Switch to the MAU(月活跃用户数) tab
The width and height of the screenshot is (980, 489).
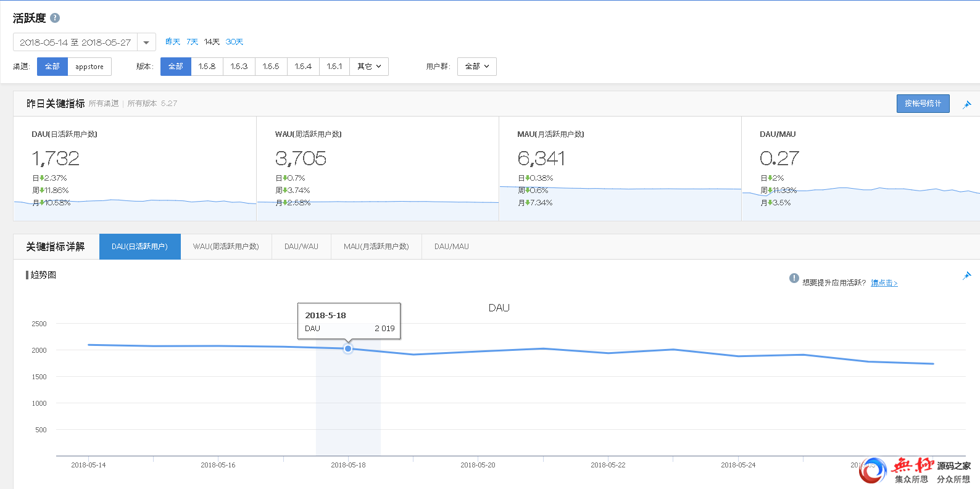click(376, 247)
